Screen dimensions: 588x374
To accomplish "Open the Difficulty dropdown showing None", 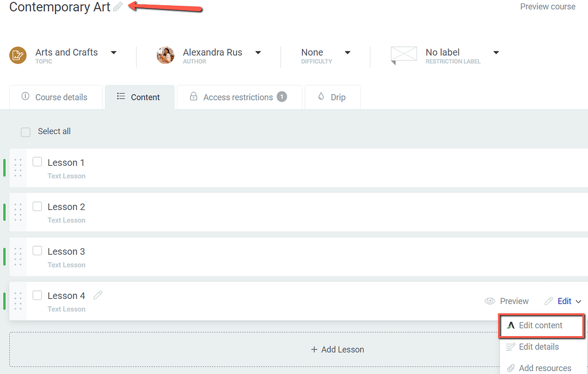I will point(347,52).
